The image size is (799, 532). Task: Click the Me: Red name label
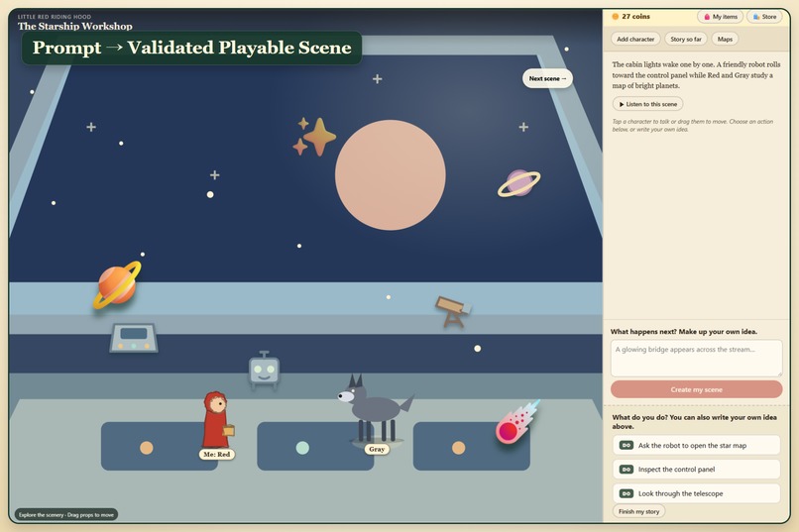[x=216, y=454]
